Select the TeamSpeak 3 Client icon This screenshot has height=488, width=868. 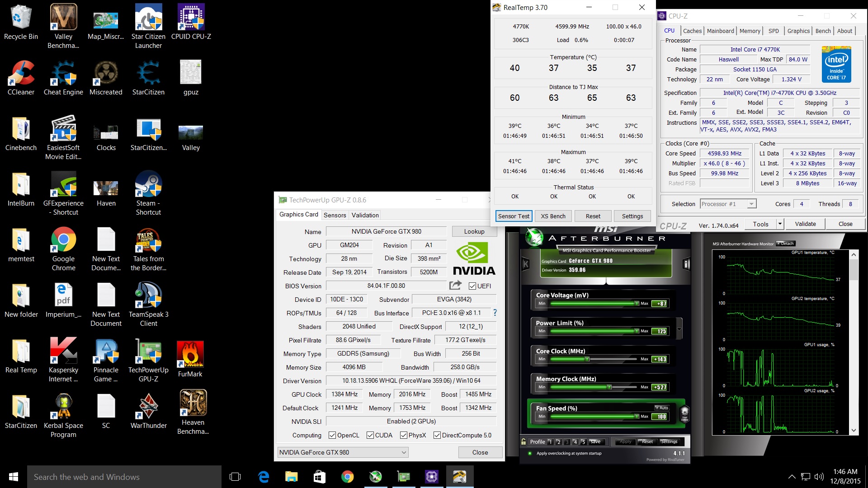point(148,305)
